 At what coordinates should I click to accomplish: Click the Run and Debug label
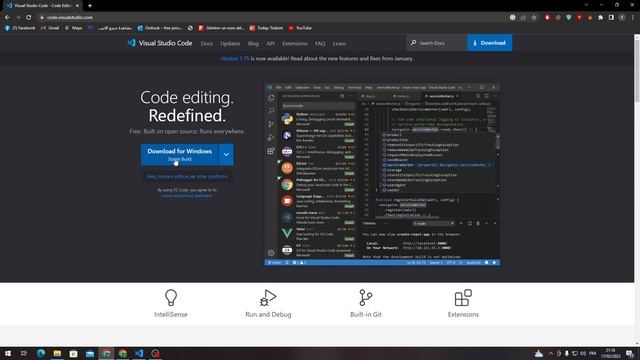click(x=268, y=314)
